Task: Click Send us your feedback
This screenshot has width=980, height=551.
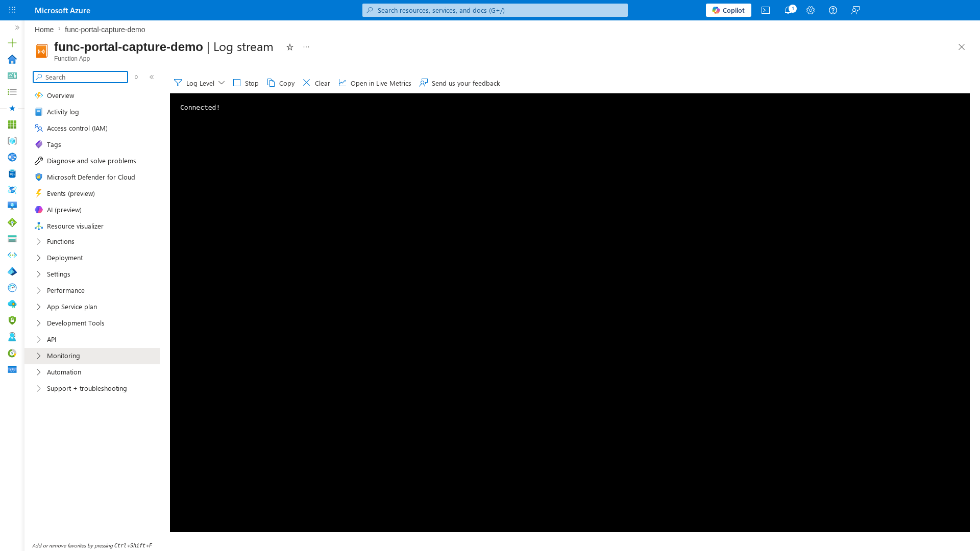Action: (459, 83)
